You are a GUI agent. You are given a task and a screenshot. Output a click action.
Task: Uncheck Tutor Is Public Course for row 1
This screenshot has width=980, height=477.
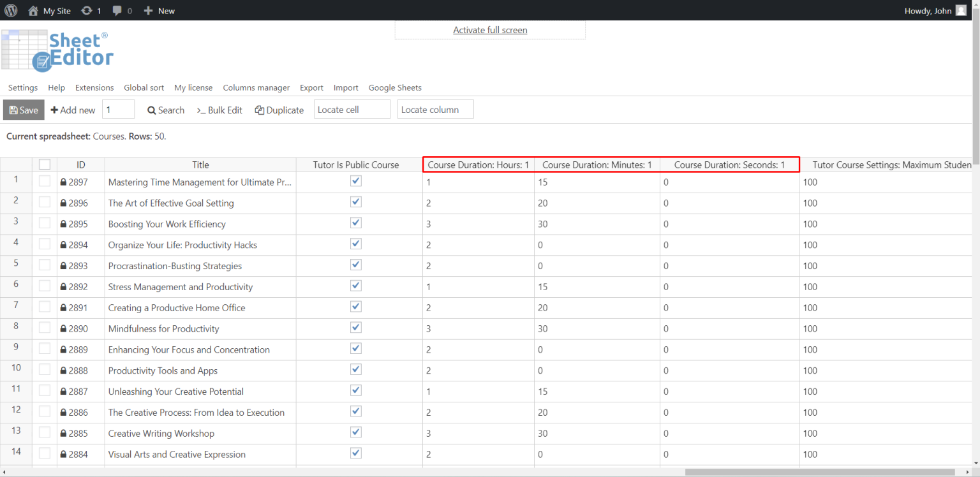tap(355, 180)
